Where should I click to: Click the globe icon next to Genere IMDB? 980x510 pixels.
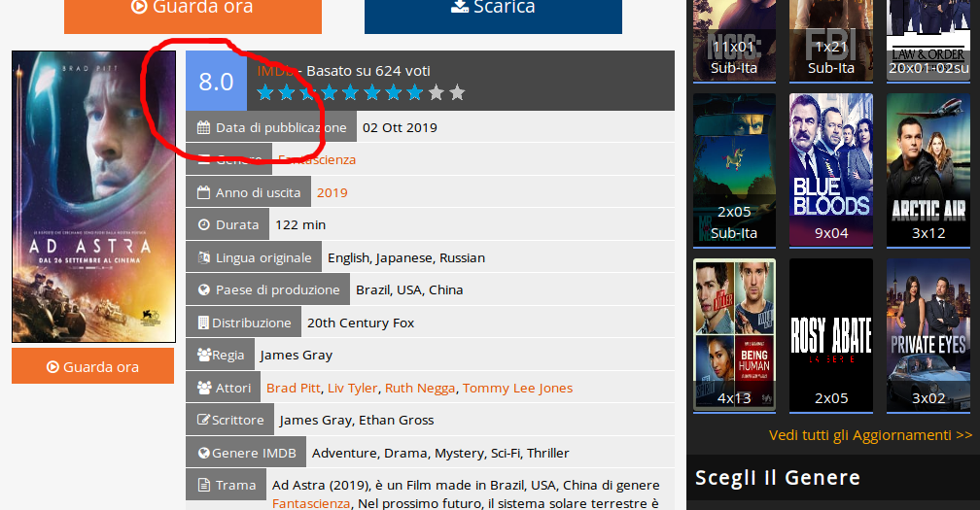click(x=203, y=453)
